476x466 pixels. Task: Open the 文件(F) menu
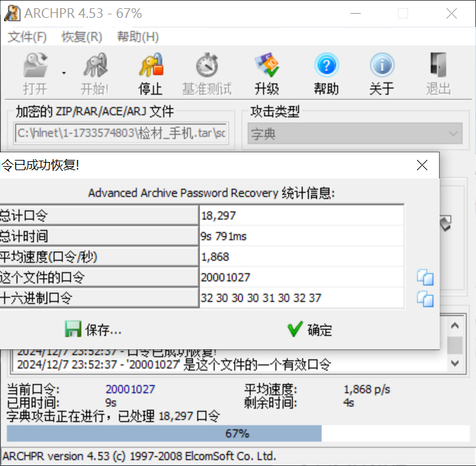pos(27,37)
